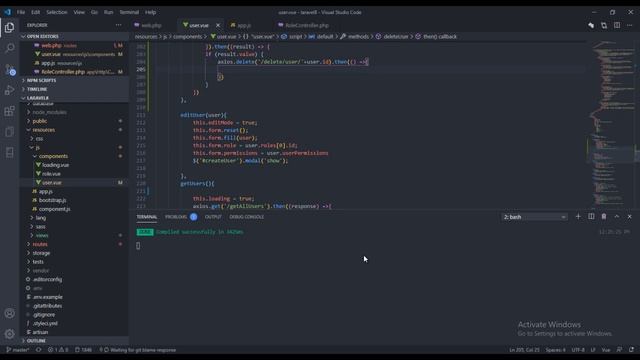Click Spaces: 4 indentation in status bar

555,350
